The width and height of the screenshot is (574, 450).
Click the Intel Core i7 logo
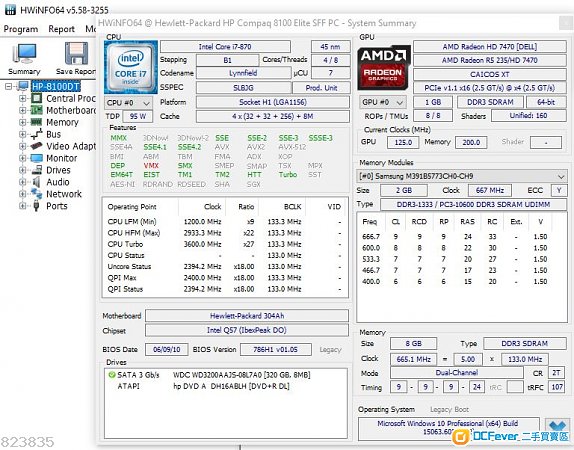131,67
